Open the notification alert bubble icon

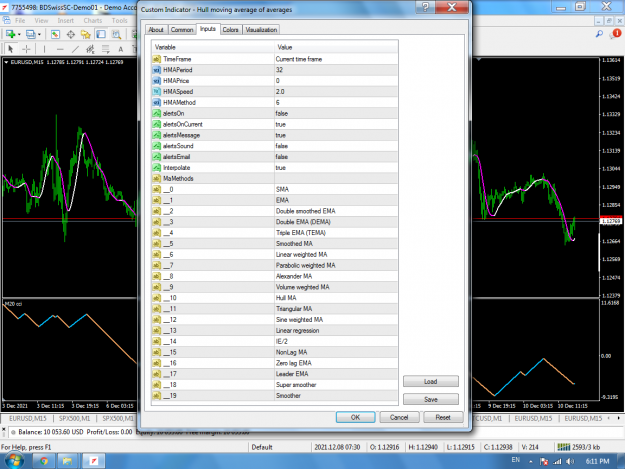point(615,34)
